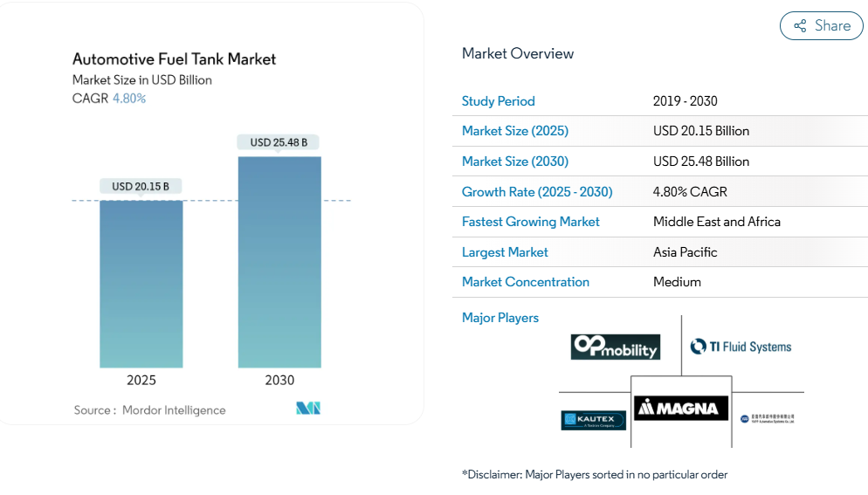Select the USD 20.15 B data label
Image resolution: width=868 pixels, height=495 pixels.
(x=141, y=186)
